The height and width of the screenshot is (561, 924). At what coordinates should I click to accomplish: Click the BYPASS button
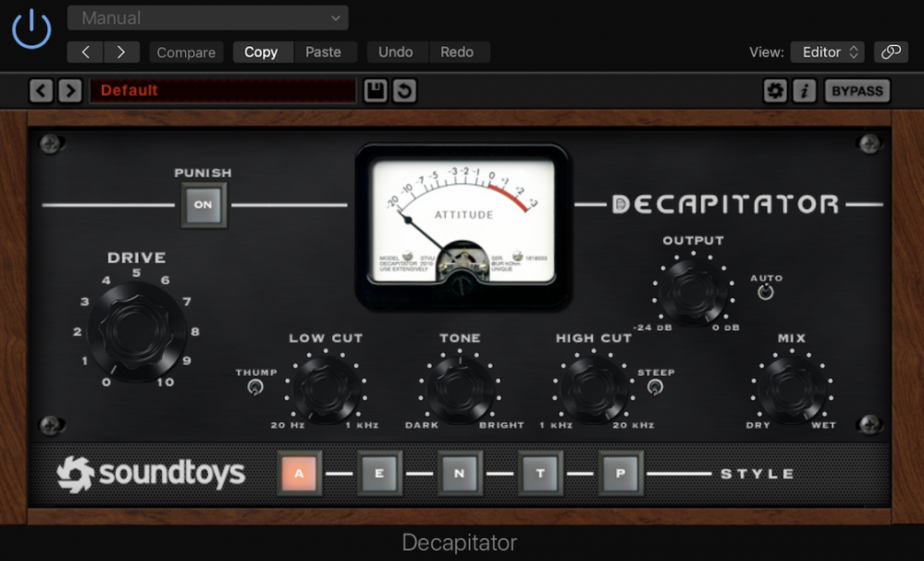coord(857,91)
